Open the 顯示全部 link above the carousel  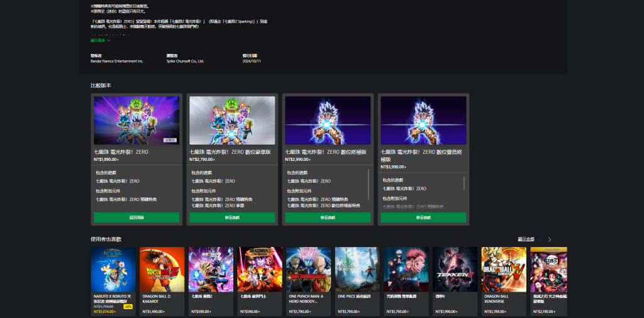526,239
